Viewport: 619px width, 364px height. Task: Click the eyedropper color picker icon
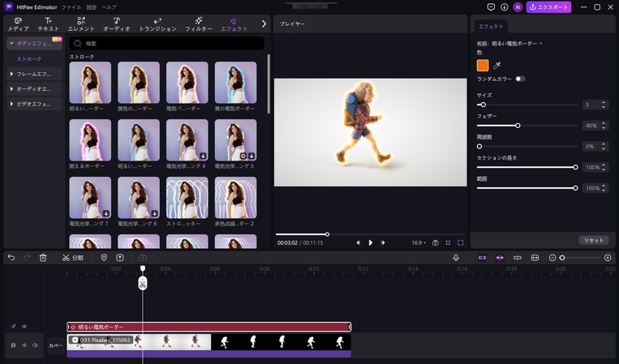coord(497,65)
